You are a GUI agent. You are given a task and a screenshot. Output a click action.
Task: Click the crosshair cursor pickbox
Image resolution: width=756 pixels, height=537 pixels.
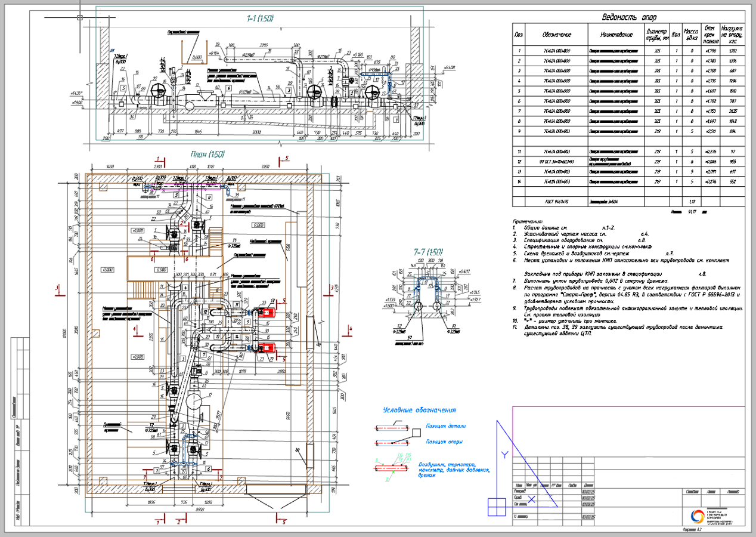point(79,18)
